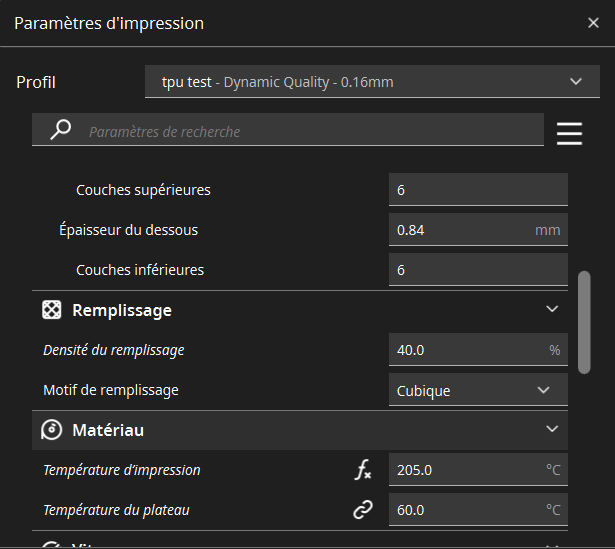
Task: Edit the Densité du remplissage value
Action: coord(464,350)
